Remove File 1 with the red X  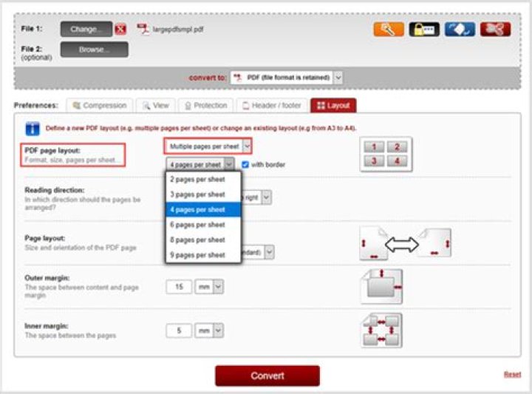[x=120, y=29]
